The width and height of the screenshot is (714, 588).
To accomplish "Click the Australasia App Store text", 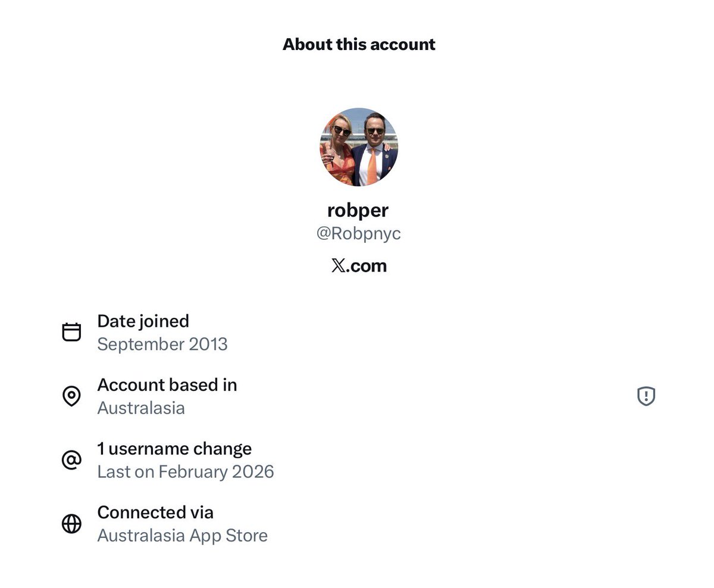I will click(183, 535).
